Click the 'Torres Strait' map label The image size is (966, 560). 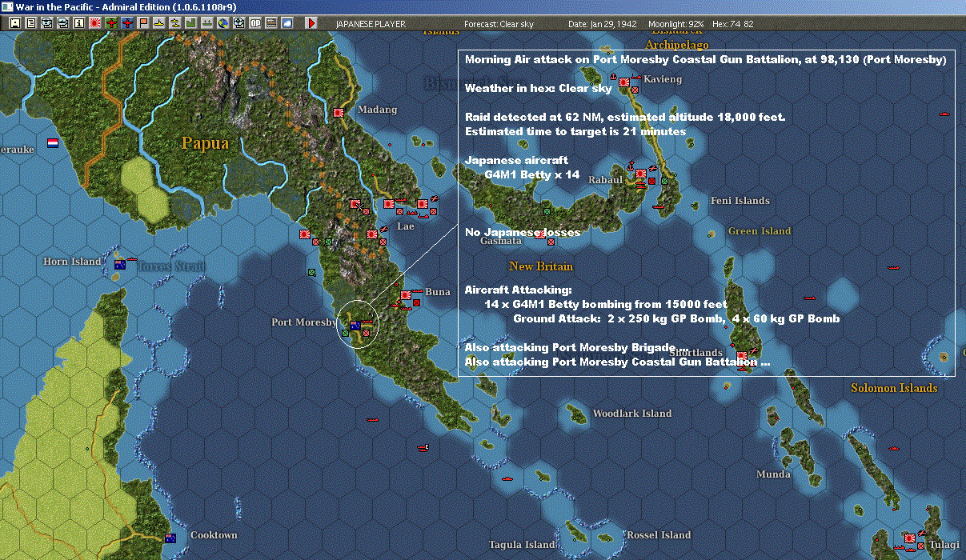click(x=170, y=266)
